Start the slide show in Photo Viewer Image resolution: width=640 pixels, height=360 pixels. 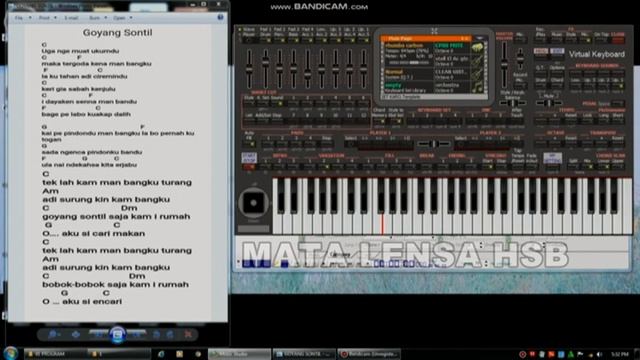tap(118, 335)
